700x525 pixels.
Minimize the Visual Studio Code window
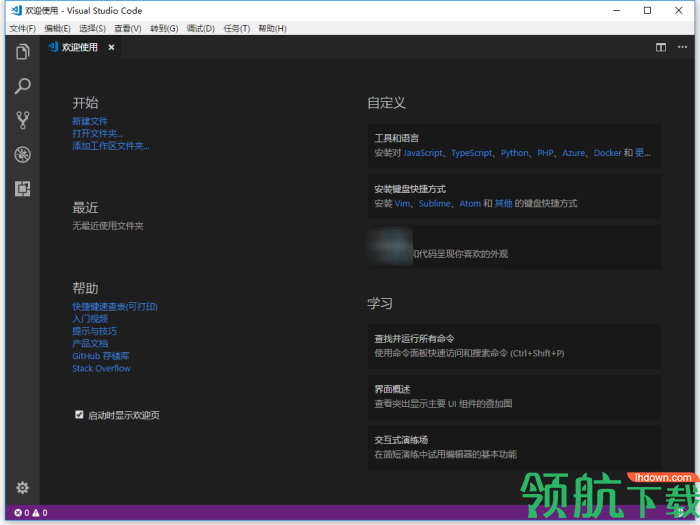(x=617, y=10)
